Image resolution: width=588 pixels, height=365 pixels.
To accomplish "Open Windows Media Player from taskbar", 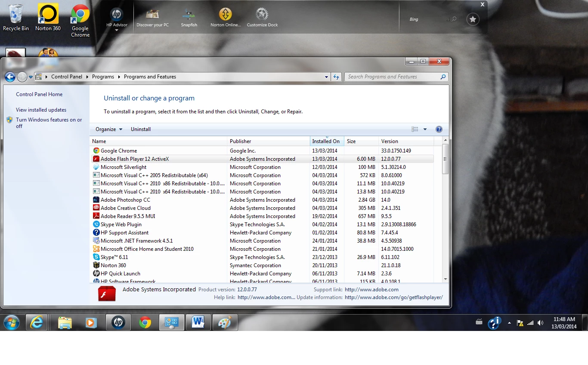I will pyautogui.click(x=91, y=322).
